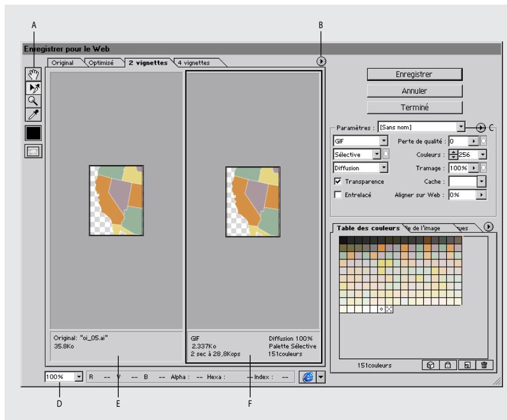Increase Couleurs value with up stepper arrow
The image size is (507, 420).
(454, 152)
